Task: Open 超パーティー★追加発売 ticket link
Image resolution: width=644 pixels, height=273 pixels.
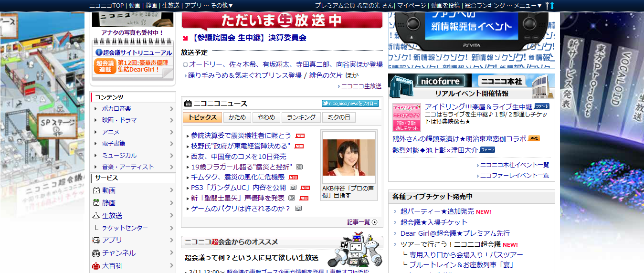Action: click(x=437, y=211)
